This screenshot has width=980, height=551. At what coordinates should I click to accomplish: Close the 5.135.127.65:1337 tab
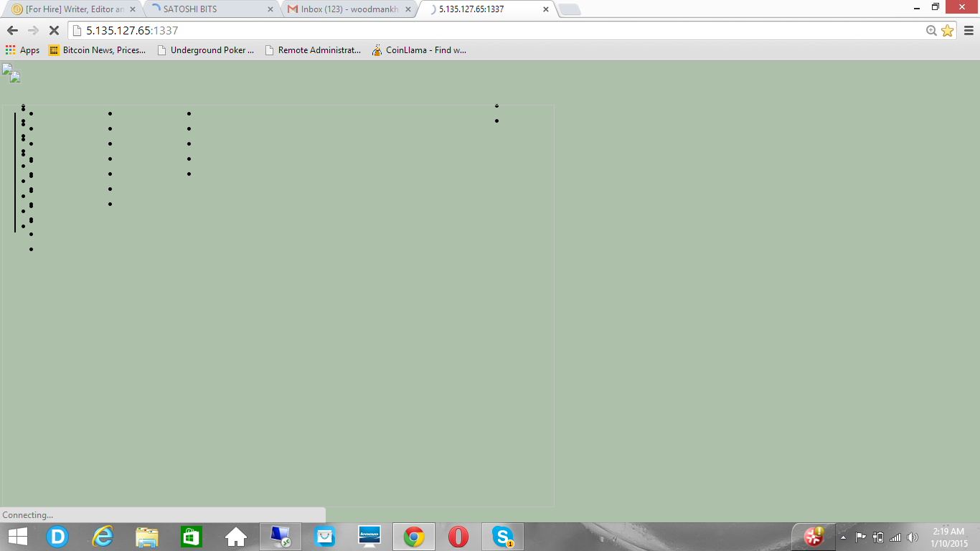click(546, 9)
